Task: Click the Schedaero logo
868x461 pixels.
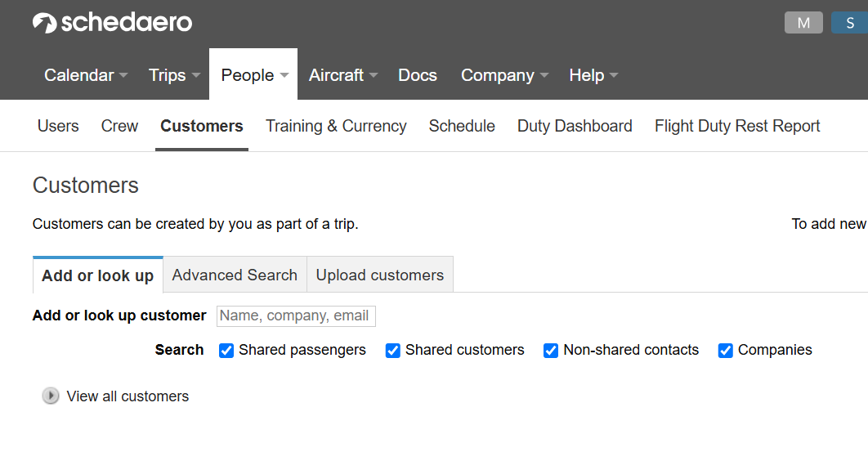Action: point(113,23)
